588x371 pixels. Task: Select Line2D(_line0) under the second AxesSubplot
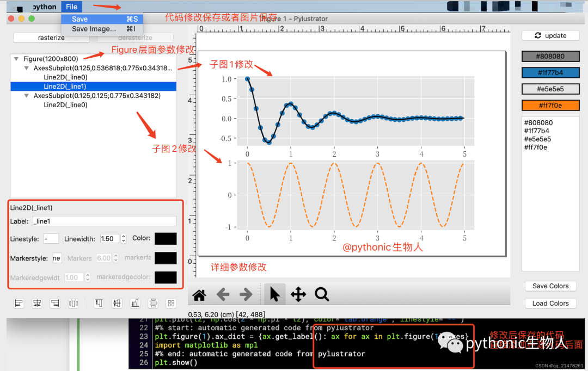pos(94,105)
